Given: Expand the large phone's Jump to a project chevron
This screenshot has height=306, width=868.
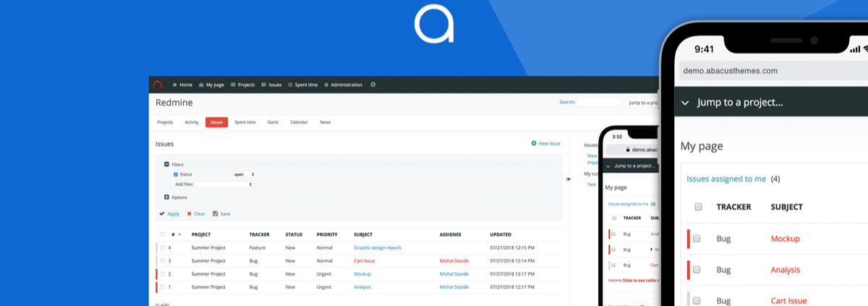Looking at the screenshot, I should click(x=686, y=103).
